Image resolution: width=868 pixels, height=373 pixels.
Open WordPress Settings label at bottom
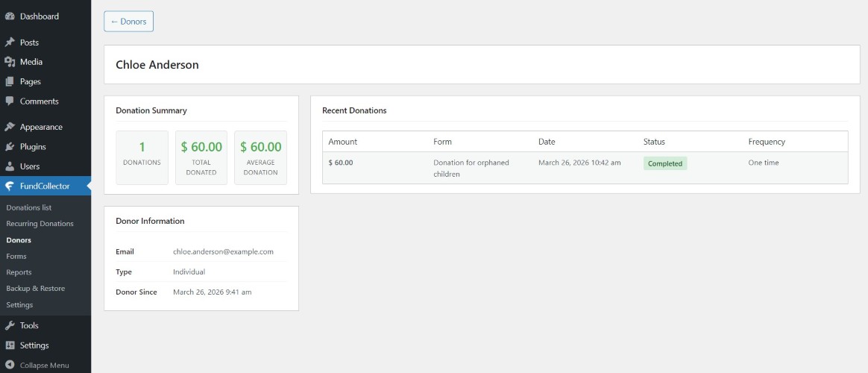(34, 345)
